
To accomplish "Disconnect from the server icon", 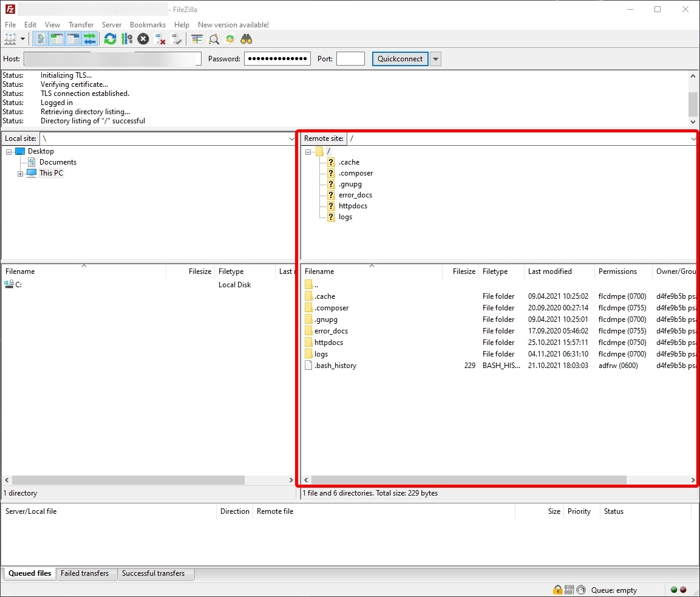I will 160,39.
